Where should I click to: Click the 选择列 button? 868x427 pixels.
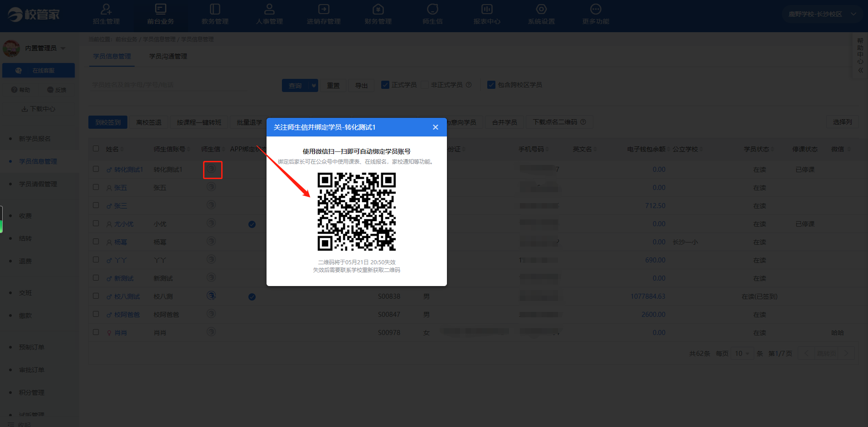[x=842, y=122]
